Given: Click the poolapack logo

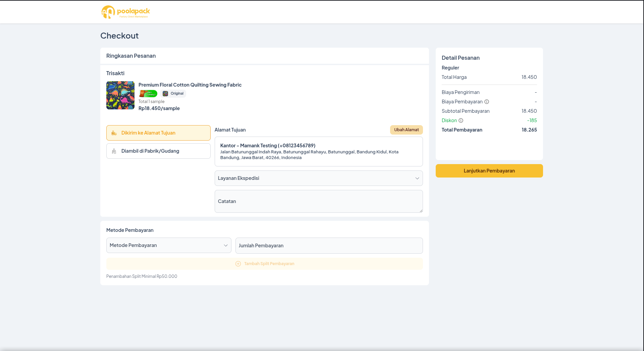Looking at the screenshot, I should click(x=125, y=12).
